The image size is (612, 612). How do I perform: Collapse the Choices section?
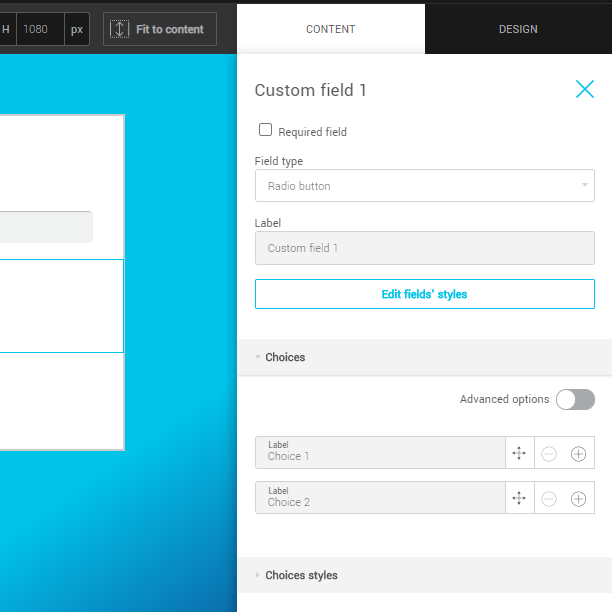[x=285, y=357]
